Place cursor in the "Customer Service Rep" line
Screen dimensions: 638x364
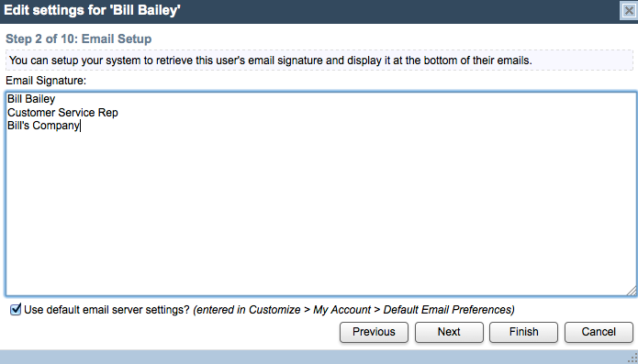[x=62, y=112]
